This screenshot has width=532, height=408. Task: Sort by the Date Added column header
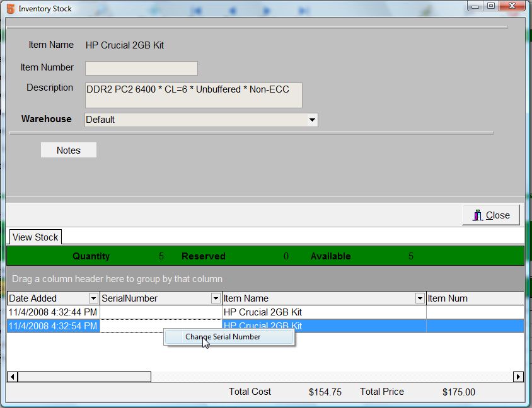coord(48,298)
